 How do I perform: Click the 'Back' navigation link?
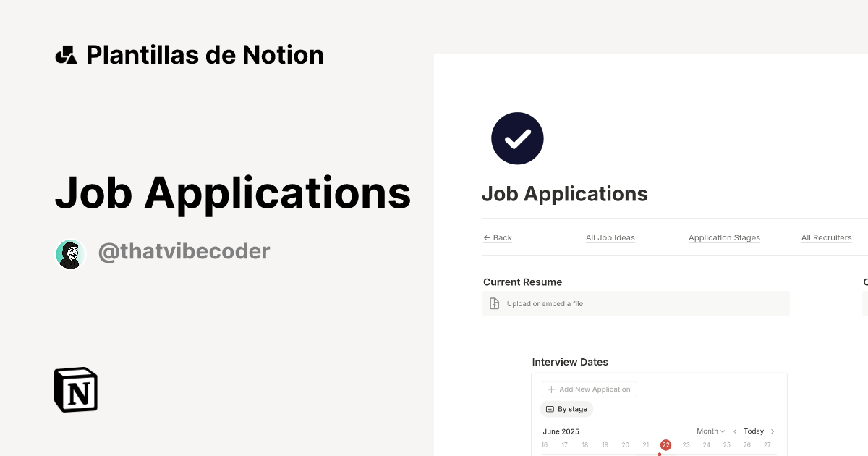tap(501, 237)
